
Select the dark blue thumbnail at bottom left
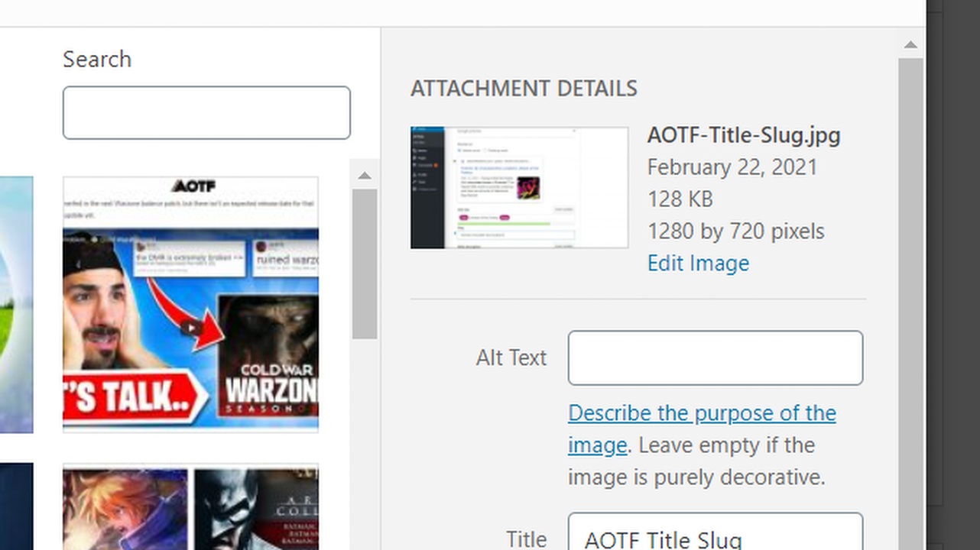click(x=16, y=508)
